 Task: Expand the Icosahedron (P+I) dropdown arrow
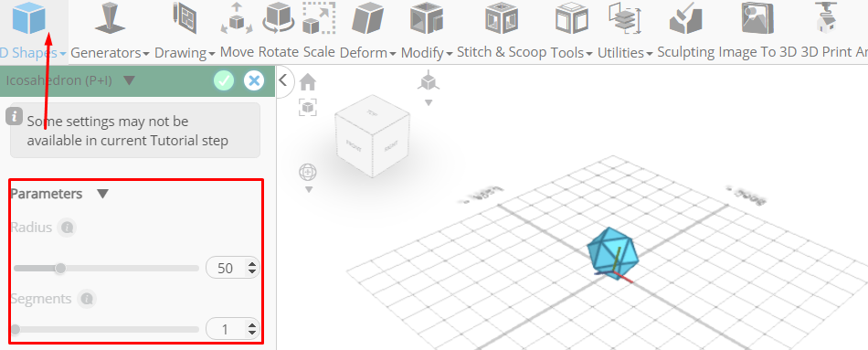point(129,80)
